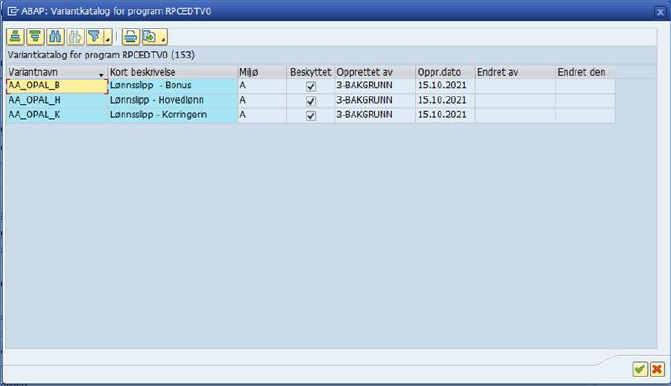The height and width of the screenshot is (386, 671).
Task: Click 3-BAKGRUNN in the AA_OPAL_B row
Action: pyautogui.click(x=375, y=86)
